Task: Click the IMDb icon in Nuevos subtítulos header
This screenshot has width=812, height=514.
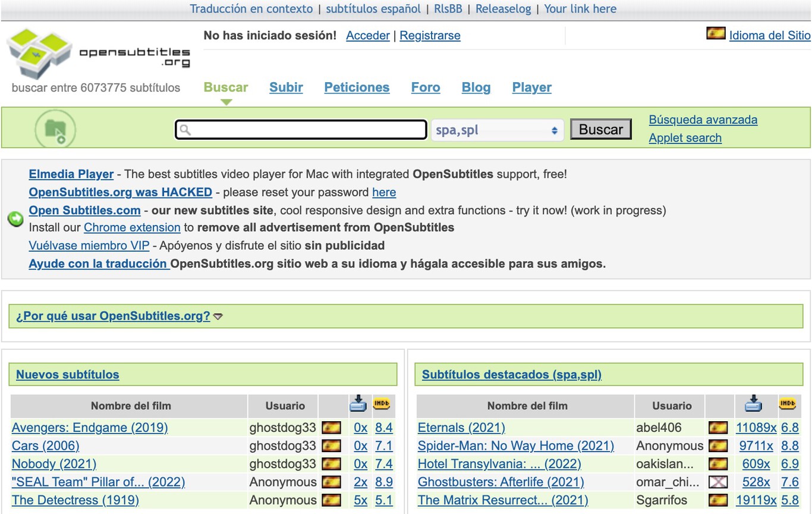Action: (382, 404)
